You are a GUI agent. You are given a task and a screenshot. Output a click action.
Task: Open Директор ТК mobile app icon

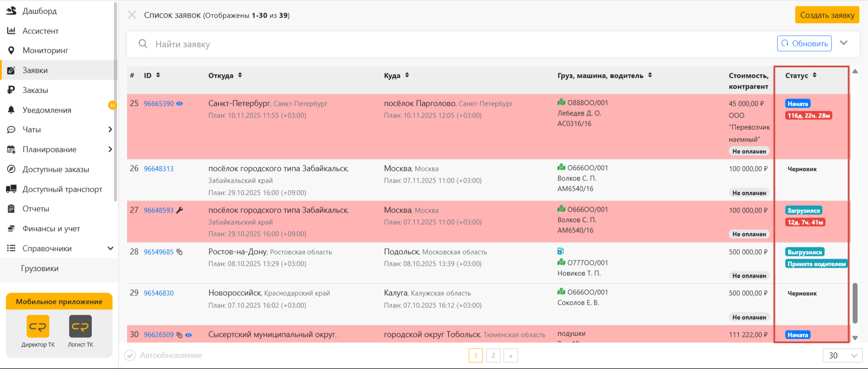38,326
